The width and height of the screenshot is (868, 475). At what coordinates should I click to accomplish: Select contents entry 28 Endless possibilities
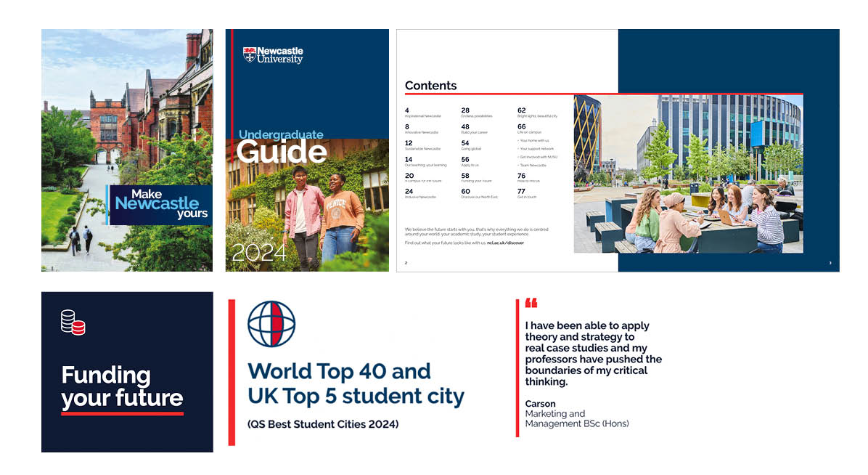pyautogui.click(x=477, y=113)
